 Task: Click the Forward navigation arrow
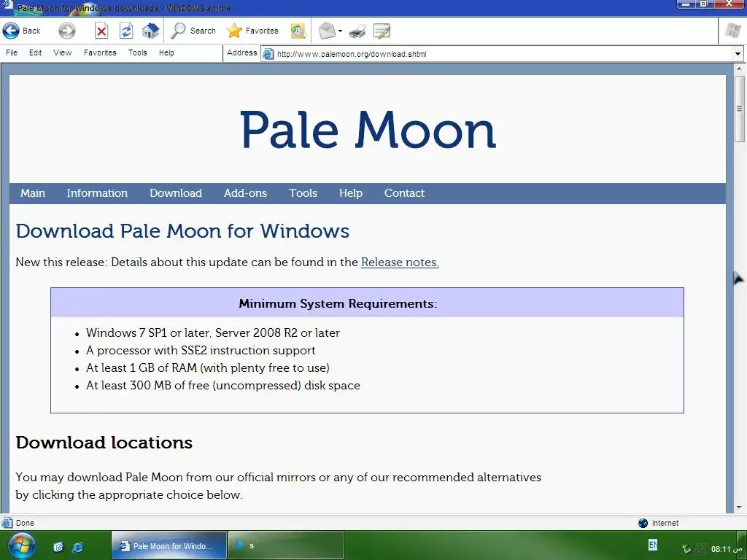click(66, 31)
